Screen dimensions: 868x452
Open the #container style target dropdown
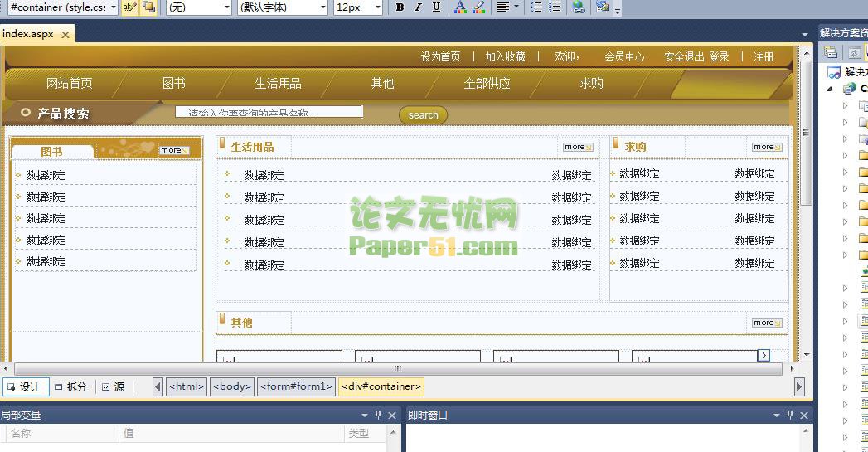(114, 7)
